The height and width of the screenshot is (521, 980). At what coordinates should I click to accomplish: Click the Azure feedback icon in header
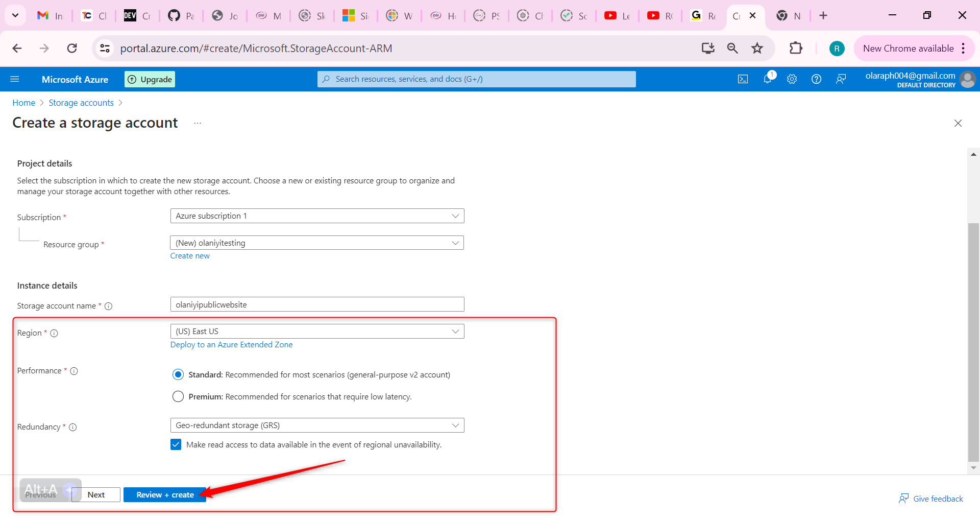point(841,79)
